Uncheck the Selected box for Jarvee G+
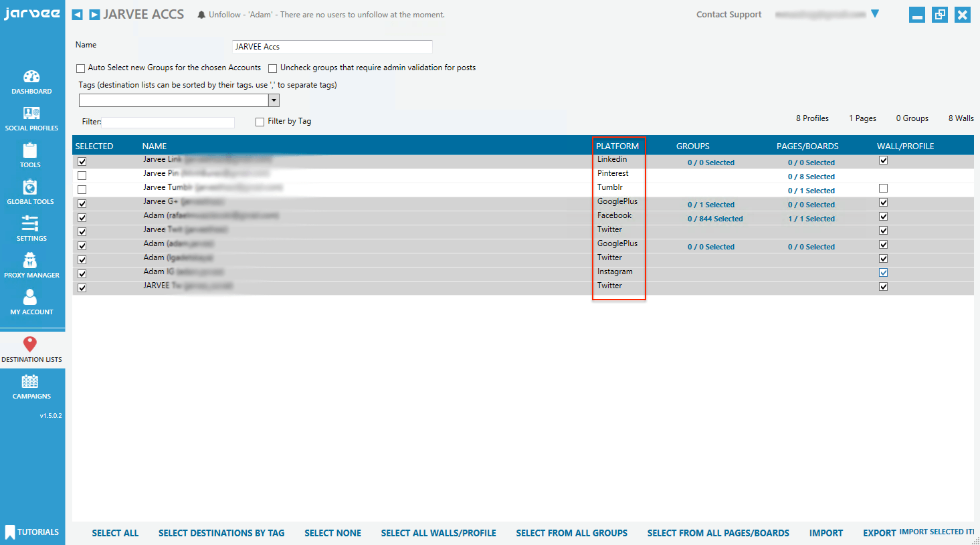The height and width of the screenshot is (545, 980). pos(82,203)
